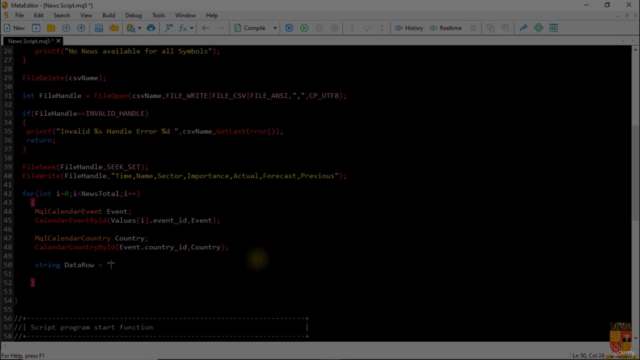Click greyed stop profiling square icon
The height and width of the screenshot is (360, 640).
(473, 28)
